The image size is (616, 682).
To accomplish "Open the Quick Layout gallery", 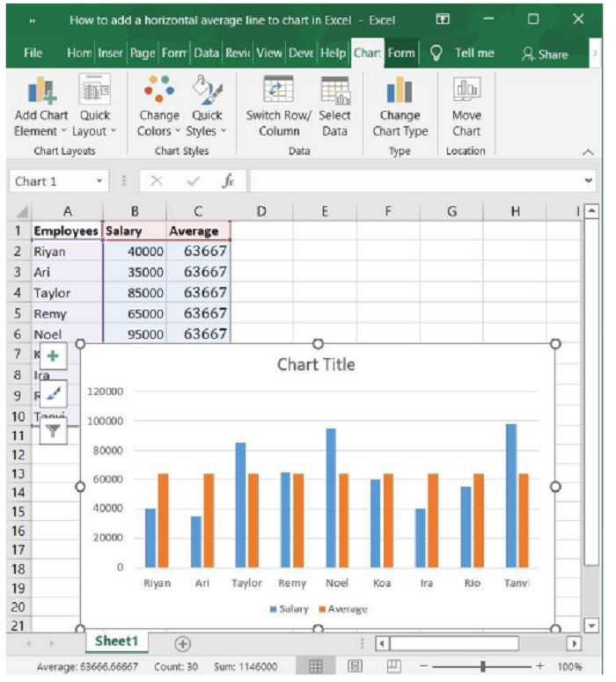I will click(x=94, y=106).
